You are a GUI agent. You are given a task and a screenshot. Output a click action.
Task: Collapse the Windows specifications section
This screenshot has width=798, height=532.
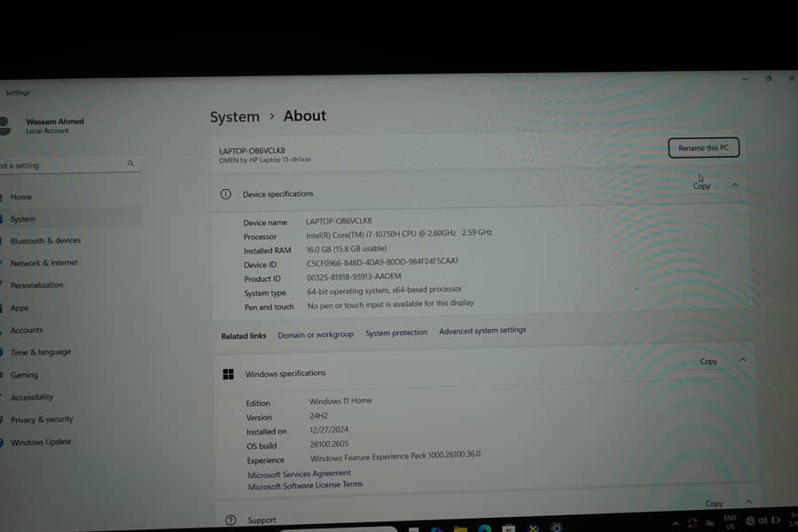(742, 360)
